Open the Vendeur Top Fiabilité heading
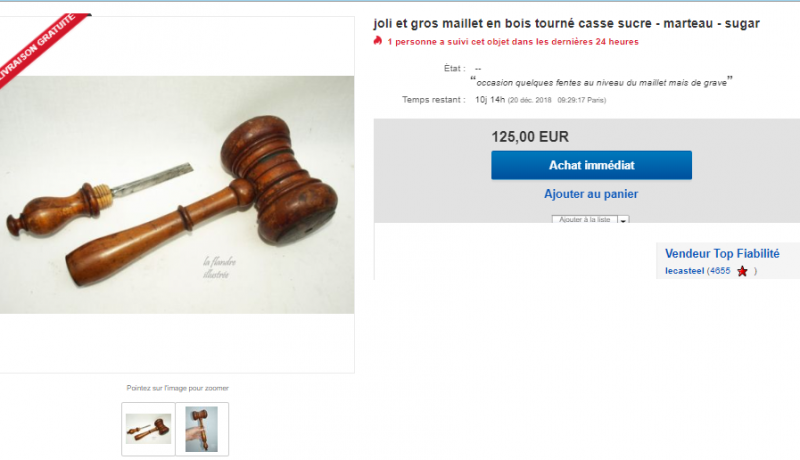Image resolution: width=800 pixels, height=460 pixels. 722,253
